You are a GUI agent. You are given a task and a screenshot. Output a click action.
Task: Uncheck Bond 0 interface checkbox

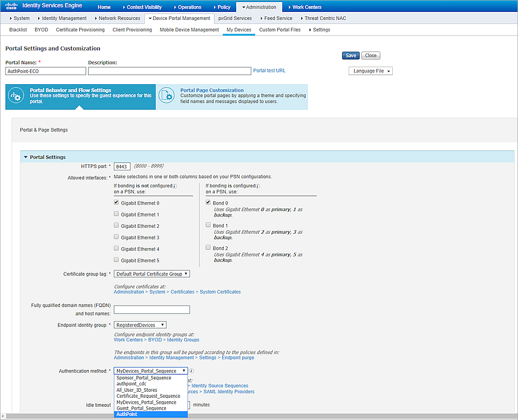(208, 202)
